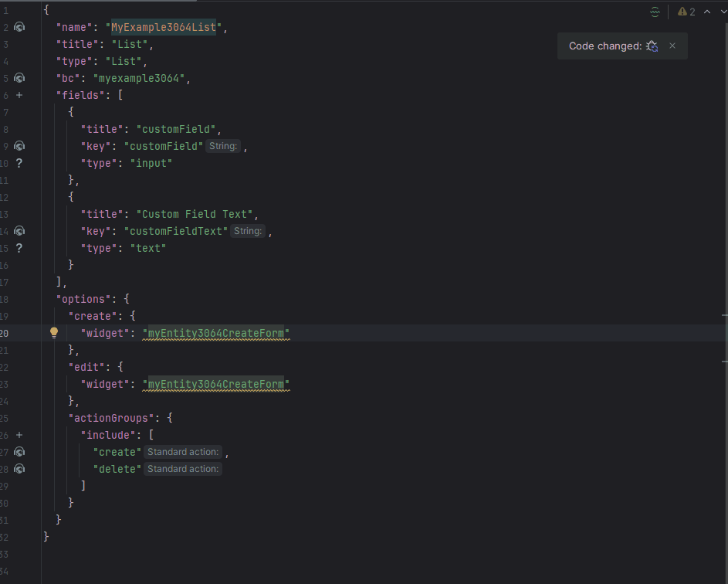Open the warnings indicator showing 2 problems
The width and height of the screenshot is (728, 584).
point(686,12)
